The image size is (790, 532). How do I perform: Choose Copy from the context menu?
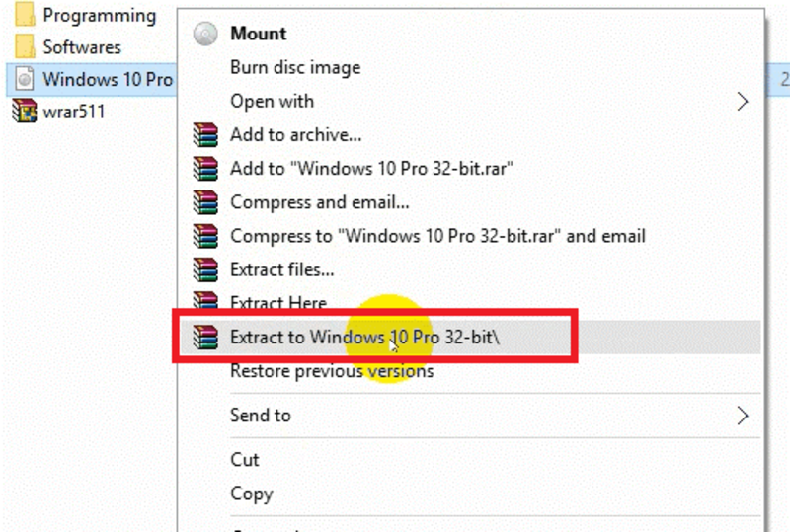[252, 494]
